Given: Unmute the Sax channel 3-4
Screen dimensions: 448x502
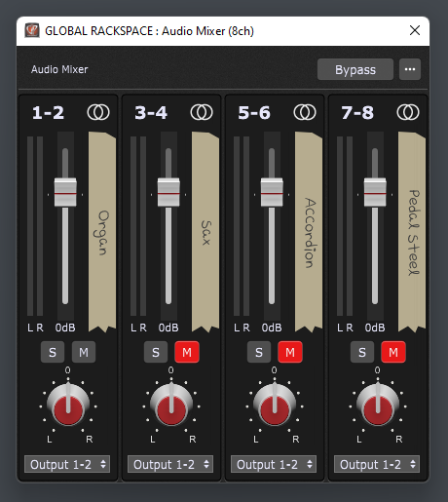Looking at the screenshot, I should coord(187,352).
